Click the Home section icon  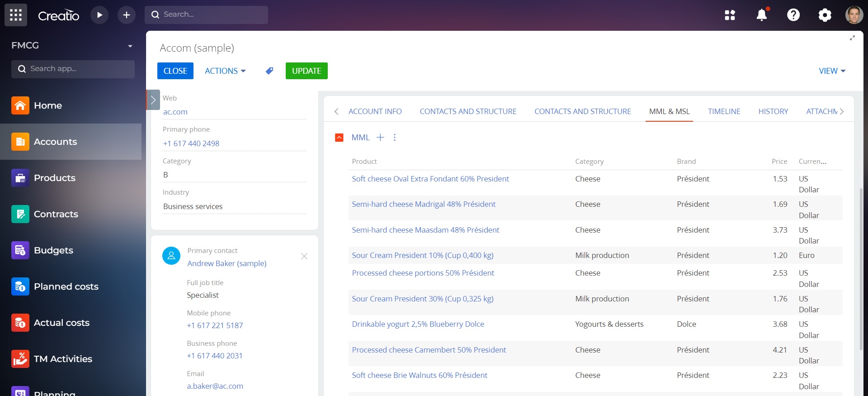tap(20, 105)
